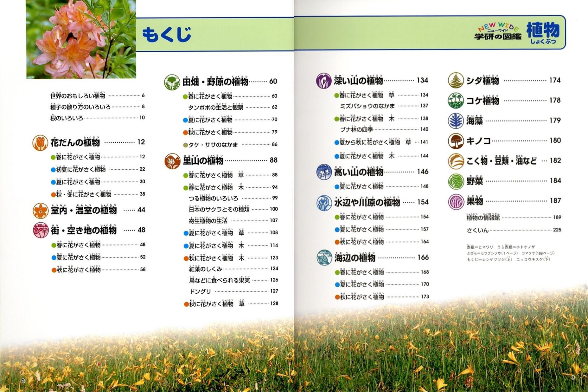Click page number 166 beside 海辺の植物
The image size is (588, 392).
423,257
